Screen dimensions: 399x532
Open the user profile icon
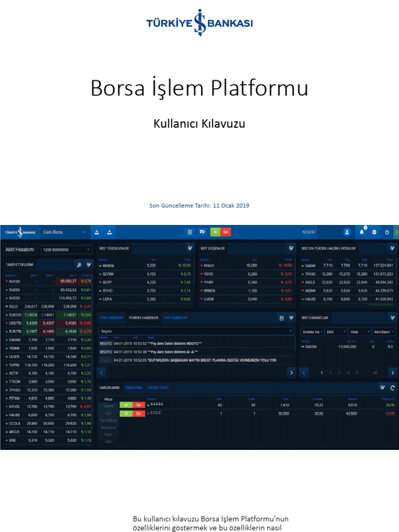[x=347, y=232]
